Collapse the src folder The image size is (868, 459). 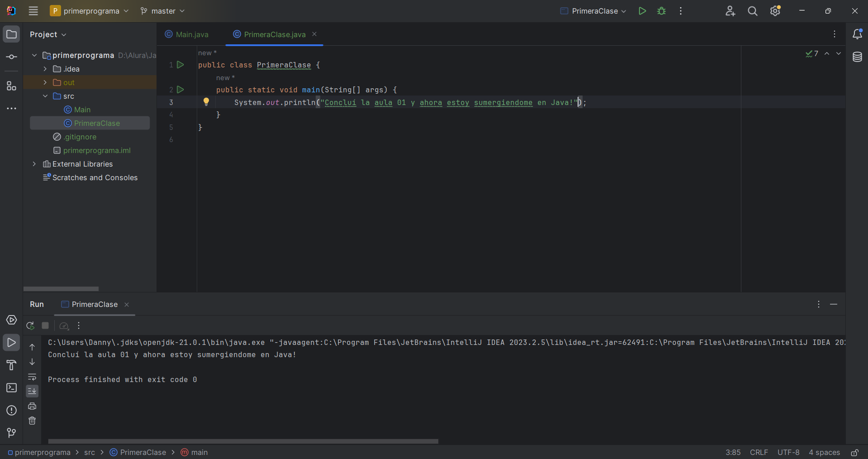tap(45, 96)
